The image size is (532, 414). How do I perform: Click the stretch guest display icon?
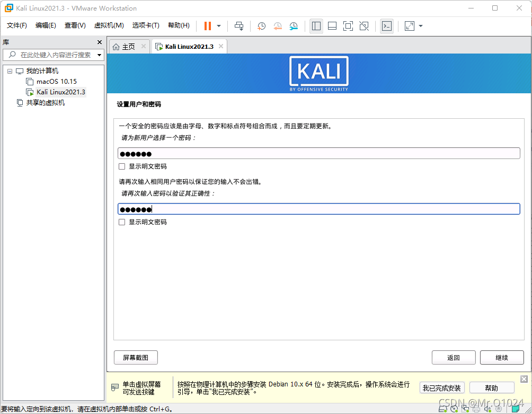(x=410, y=26)
